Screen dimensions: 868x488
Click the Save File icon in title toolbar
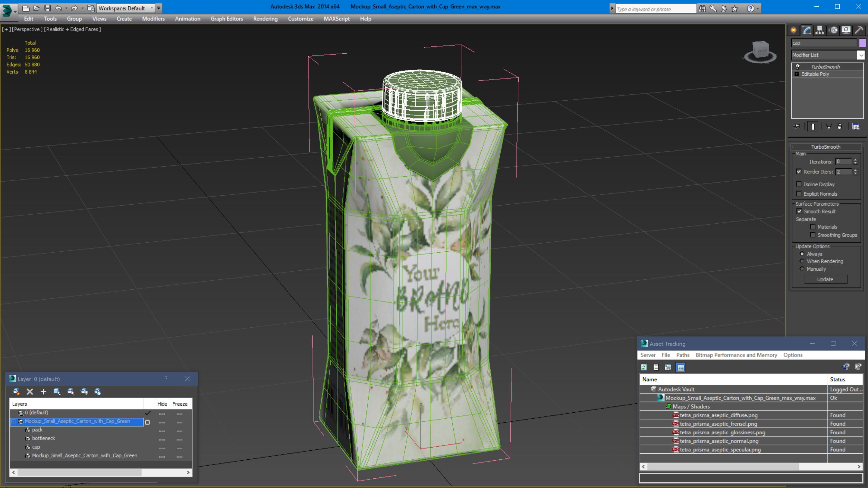(48, 8)
